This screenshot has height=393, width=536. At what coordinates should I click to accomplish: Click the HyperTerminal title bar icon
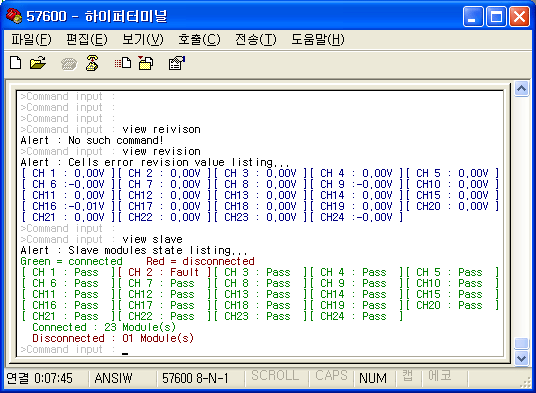14,16
